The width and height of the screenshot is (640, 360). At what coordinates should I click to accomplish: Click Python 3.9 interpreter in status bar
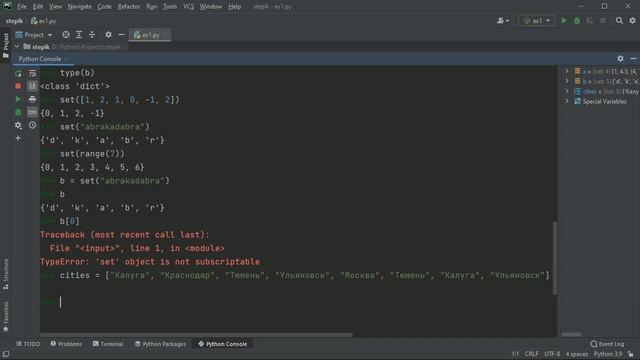point(608,354)
